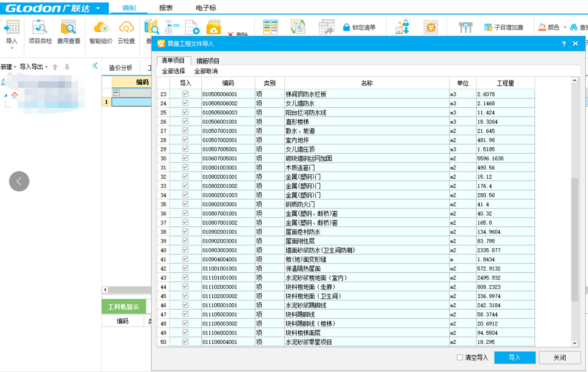Open the 报表 ribbon tab

tap(166, 8)
